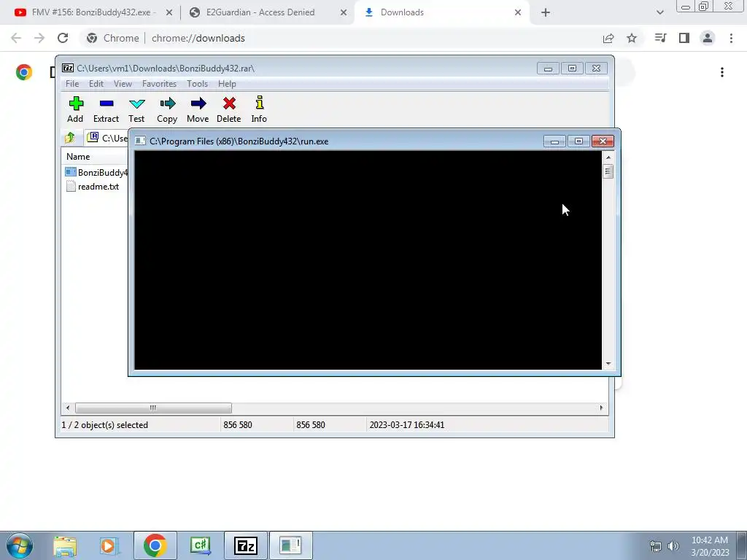
Task: Click Chrome back navigation arrow
Action: (x=16, y=38)
